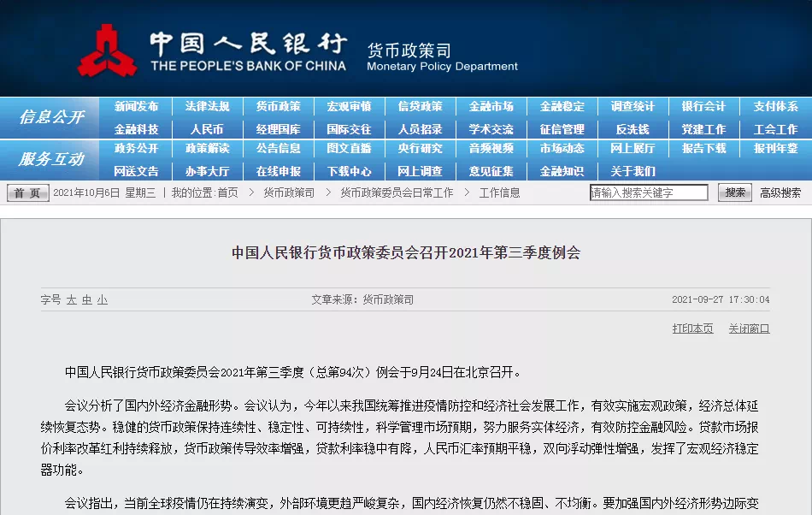Set font size to 小
The width and height of the screenshot is (812, 515).
(103, 299)
